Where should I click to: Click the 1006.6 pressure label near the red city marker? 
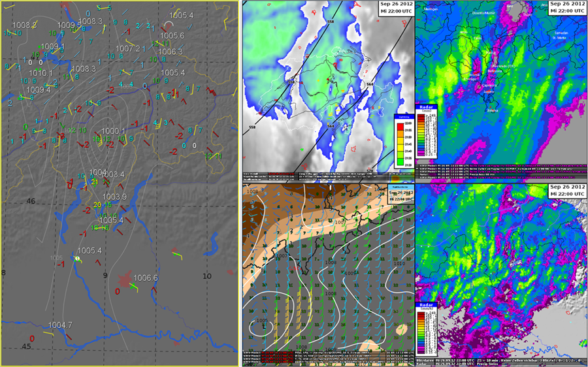[146, 278]
